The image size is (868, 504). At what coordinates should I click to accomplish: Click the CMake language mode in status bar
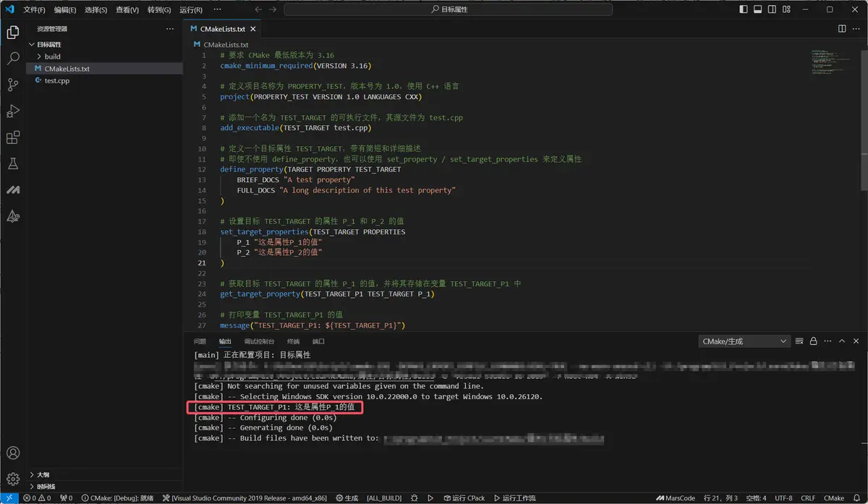pos(834,498)
